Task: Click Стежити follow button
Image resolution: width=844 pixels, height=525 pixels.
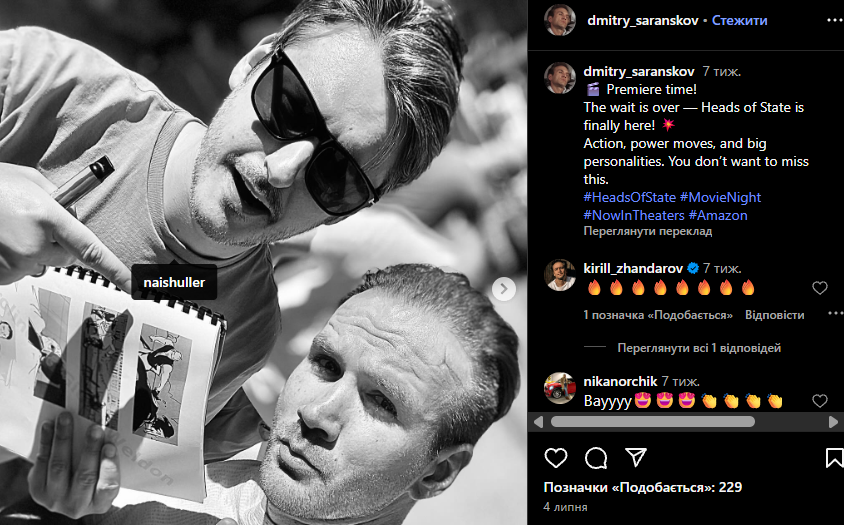Action: pos(740,20)
